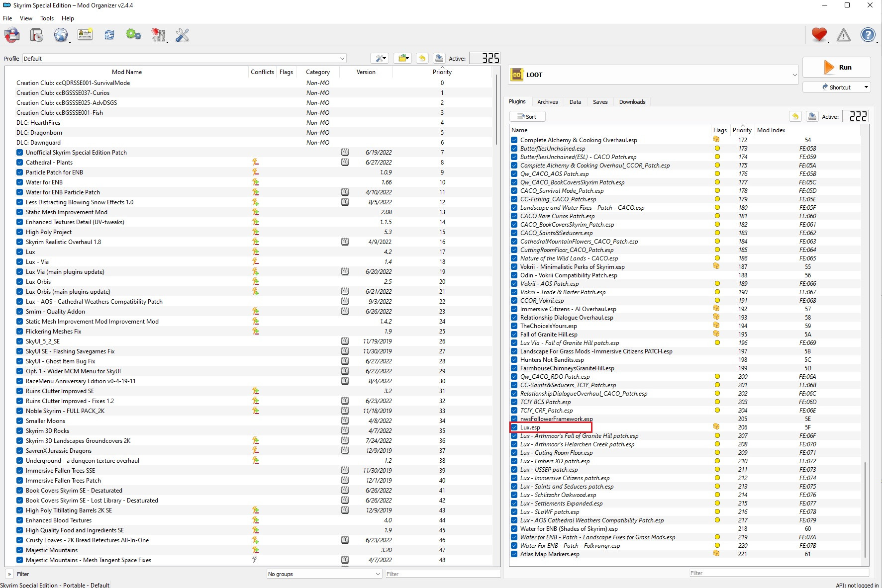This screenshot has height=588, width=882.
Task: Open the executables gears icon
Action: pyautogui.click(x=133, y=35)
